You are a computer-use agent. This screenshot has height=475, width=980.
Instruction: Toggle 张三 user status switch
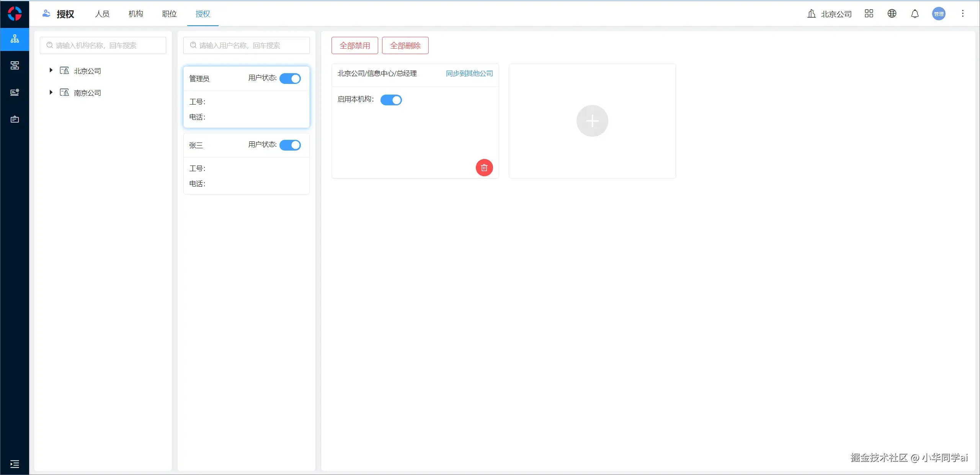[290, 145]
